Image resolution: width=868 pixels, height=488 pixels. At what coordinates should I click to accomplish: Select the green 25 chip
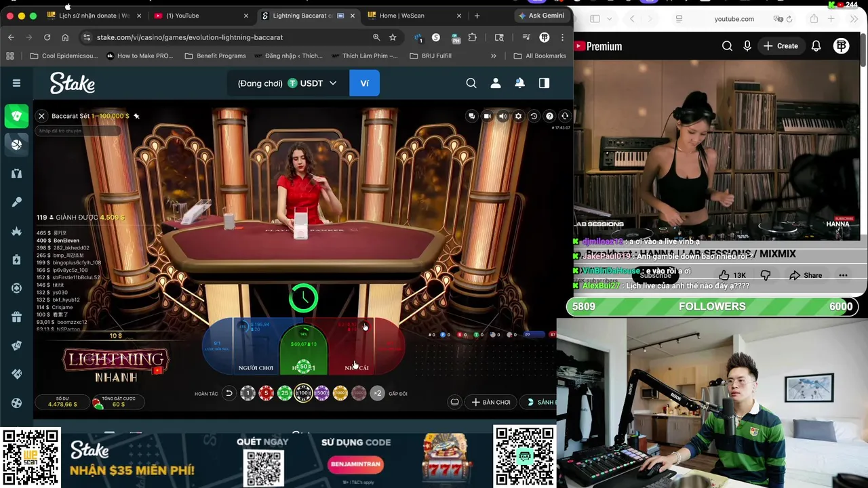click(285, 393)
